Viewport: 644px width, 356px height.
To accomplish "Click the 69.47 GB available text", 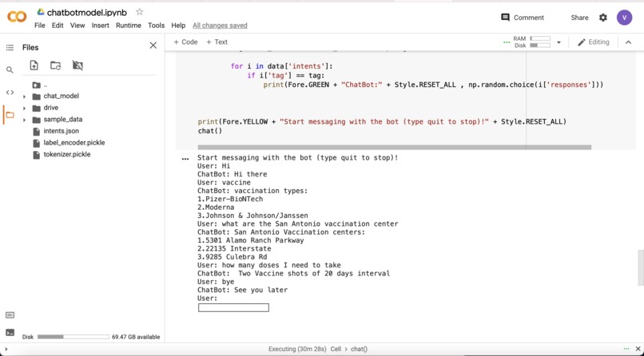I will click(136, 337).
